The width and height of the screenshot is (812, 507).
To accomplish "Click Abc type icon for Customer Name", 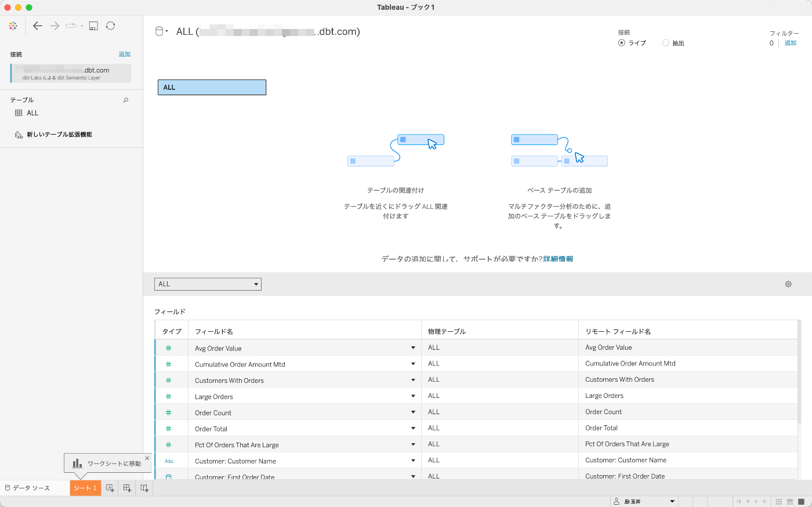I will (169, 461).
